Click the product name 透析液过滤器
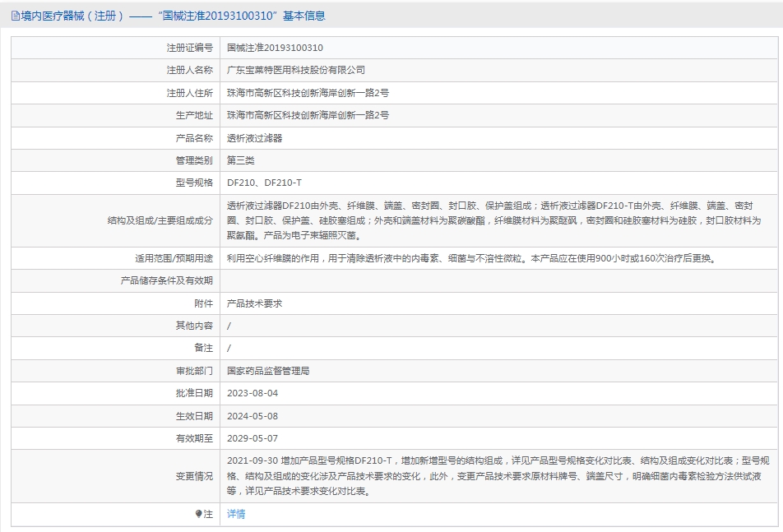Screen dimensions: 783x532 (254, 138)
